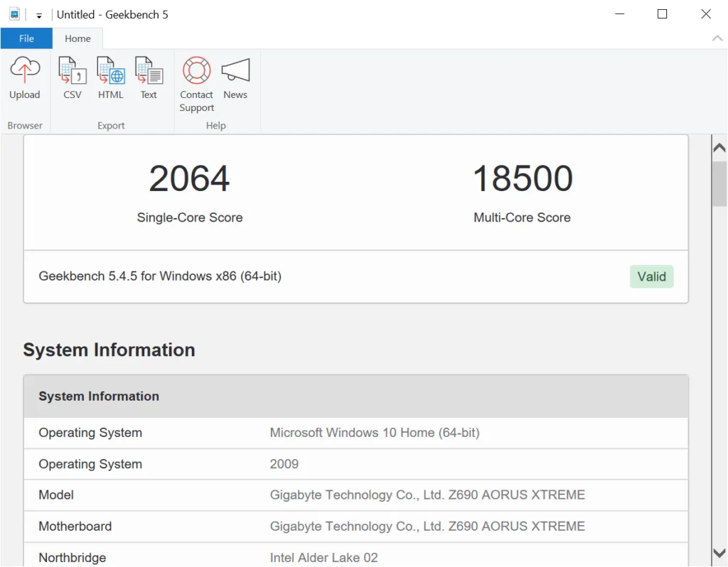This screenshot has width=728, height=567.
Task: Minimize the Geekbench 5 window
Action: click(x=619, y=14)
